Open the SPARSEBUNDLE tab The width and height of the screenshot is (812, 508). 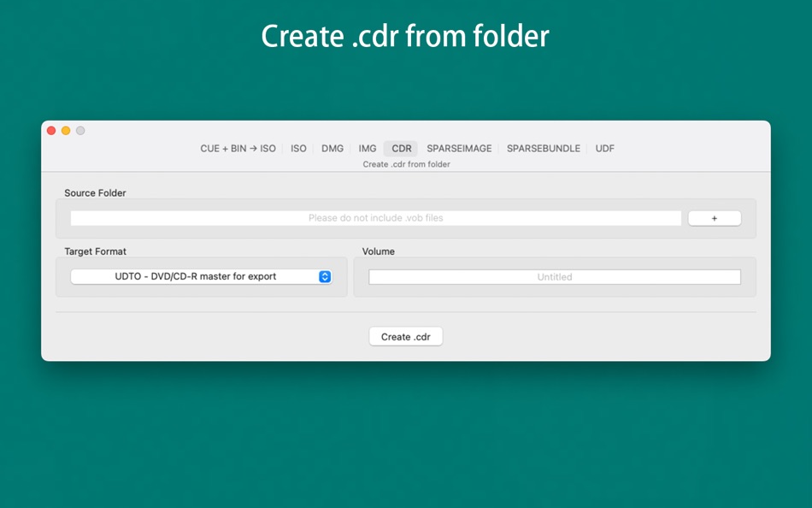[x=544, y=149]
